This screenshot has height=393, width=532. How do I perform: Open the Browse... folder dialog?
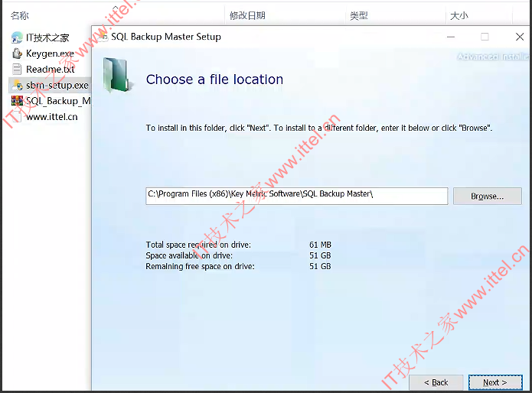[487, 196]
